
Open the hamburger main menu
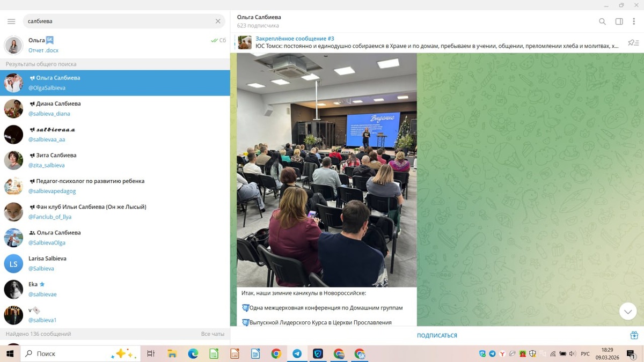pos(11,21)
